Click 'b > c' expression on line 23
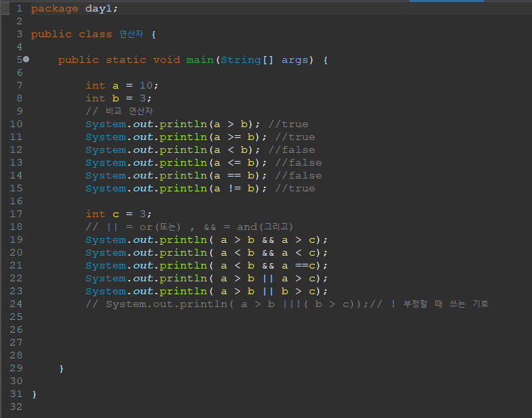The width and height of the screenshot is (532, 418). [298, 292]
